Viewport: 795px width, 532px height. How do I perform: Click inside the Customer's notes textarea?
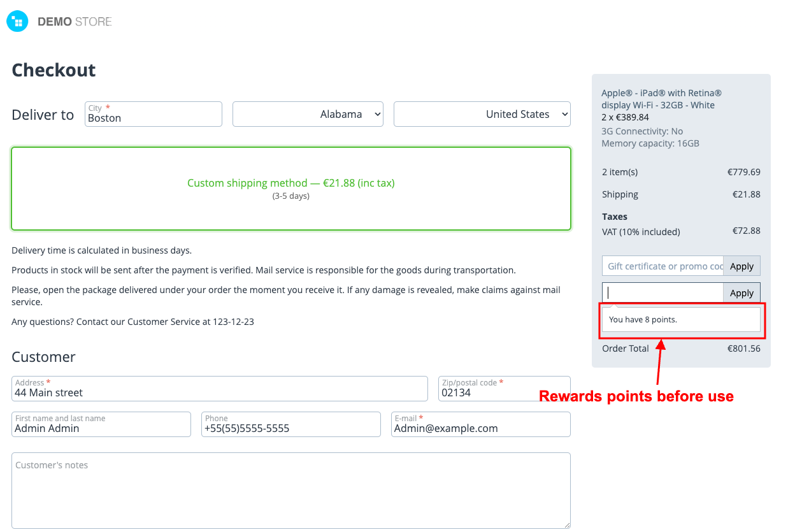click(x=290, y=490)
